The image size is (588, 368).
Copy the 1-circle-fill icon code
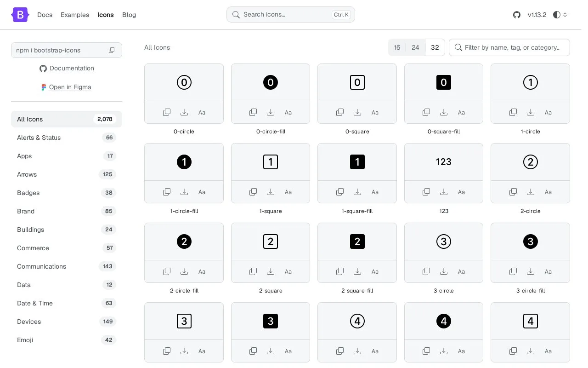(167, 192)
